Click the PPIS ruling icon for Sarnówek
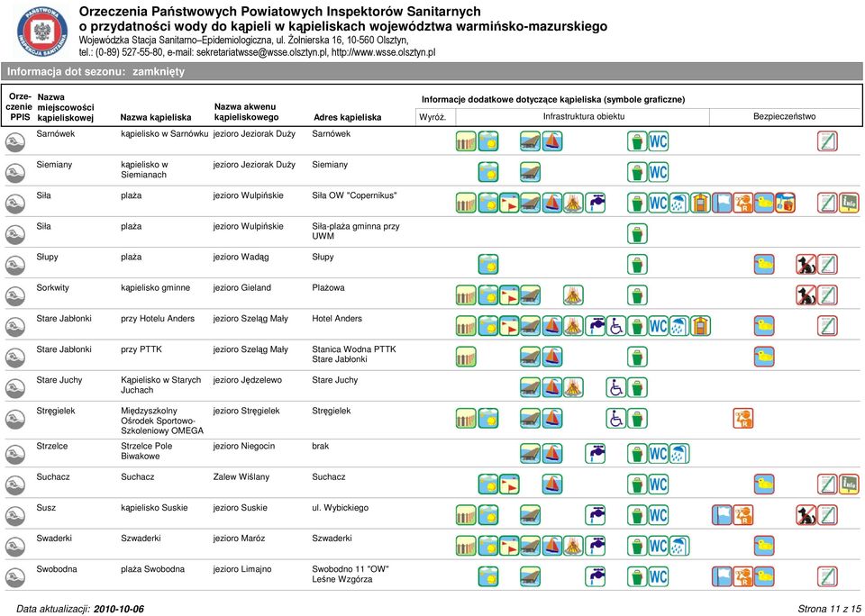 [x=15, y=142]
